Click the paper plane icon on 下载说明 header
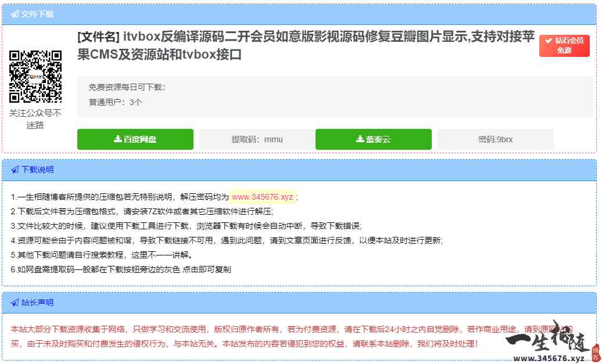 point(15,170)
